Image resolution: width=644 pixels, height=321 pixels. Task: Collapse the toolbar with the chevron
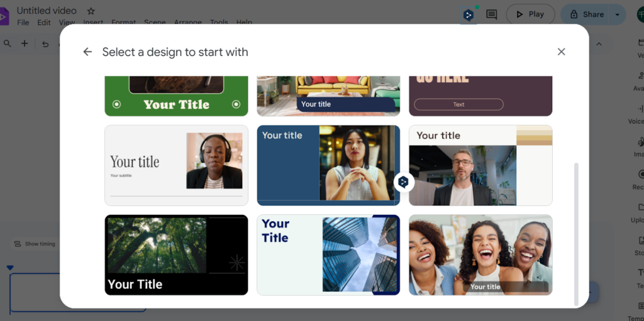pyautogui.click(x=599, y=44)
